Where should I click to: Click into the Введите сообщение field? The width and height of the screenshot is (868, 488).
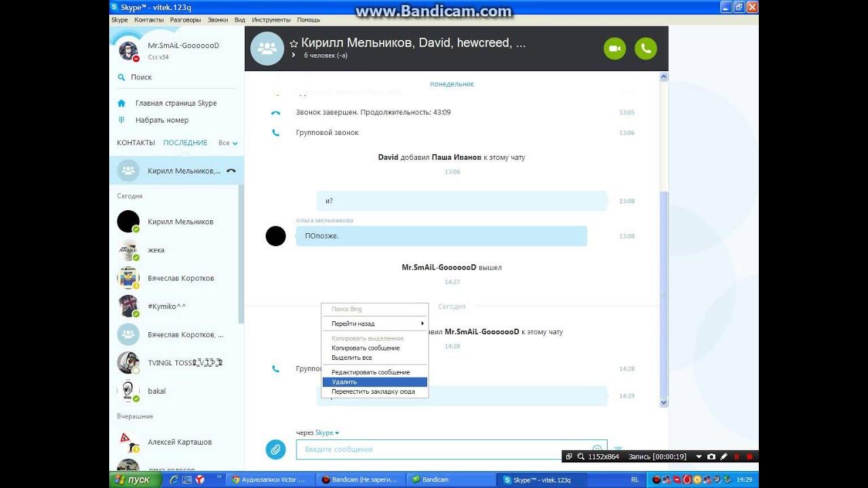(452, 449)
